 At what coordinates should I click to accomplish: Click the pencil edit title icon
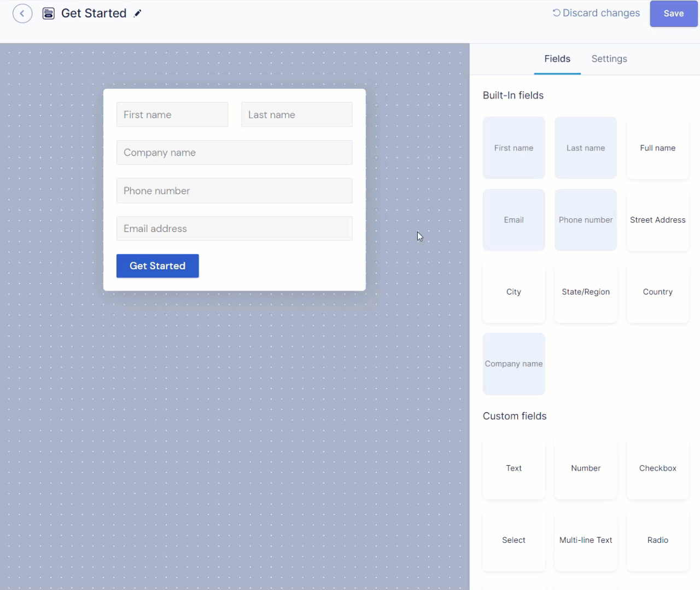click(x=138, y=13)
